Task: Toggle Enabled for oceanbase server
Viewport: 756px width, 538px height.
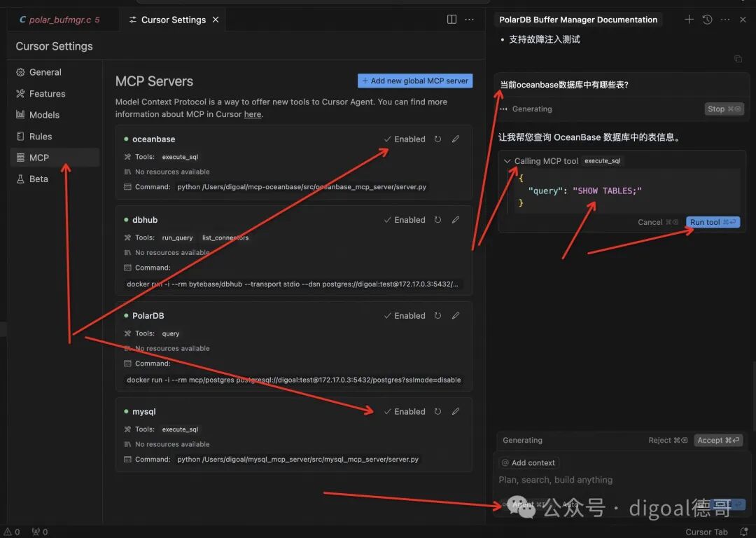Action: click(405, 139)
